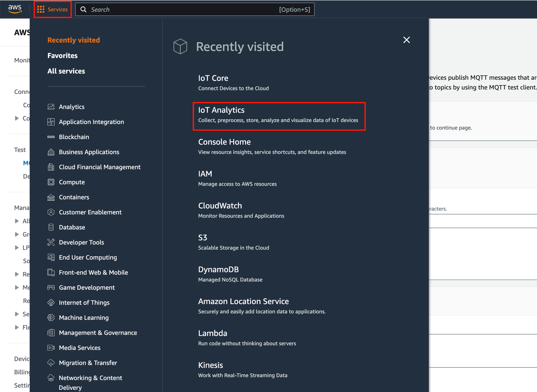Click the Media Services icon
Image resolution: width=537 pixels, height=392 pixels.
pyautogui.click(x=51, y=348)
